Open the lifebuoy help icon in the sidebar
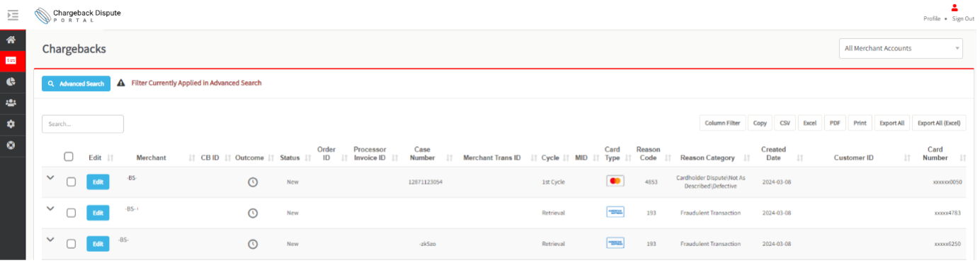980x263 pixels. [x=11, y=145]
